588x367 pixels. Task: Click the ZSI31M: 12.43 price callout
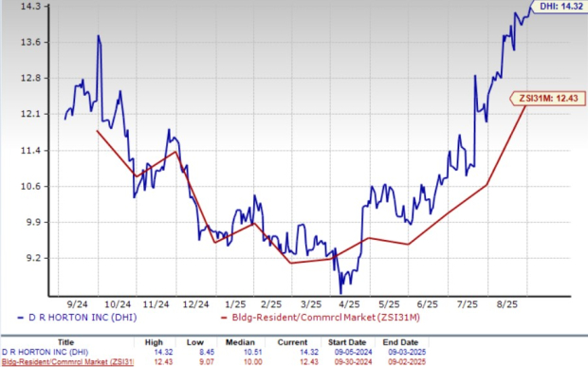tap(547, 99)
